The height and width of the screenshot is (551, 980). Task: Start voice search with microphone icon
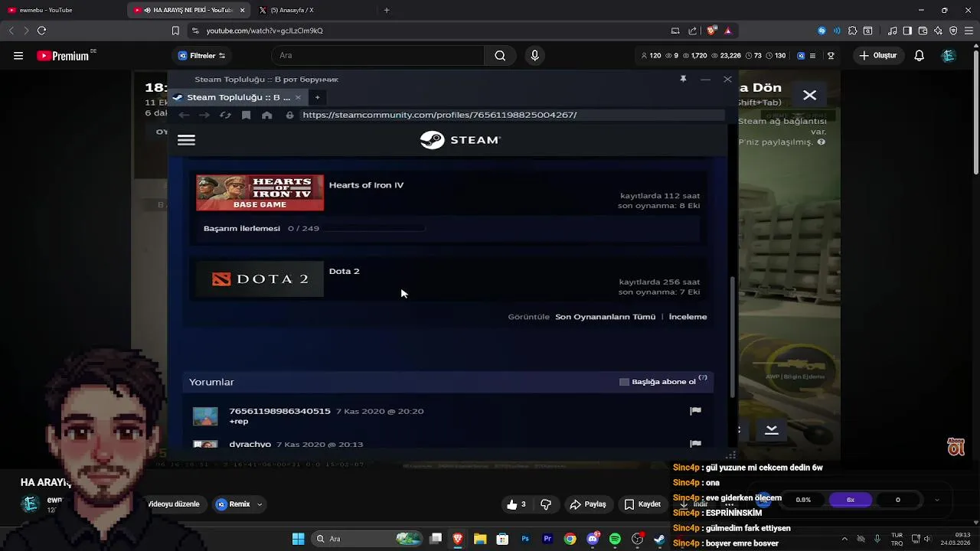pyautogui.click(x=534, y=56)
